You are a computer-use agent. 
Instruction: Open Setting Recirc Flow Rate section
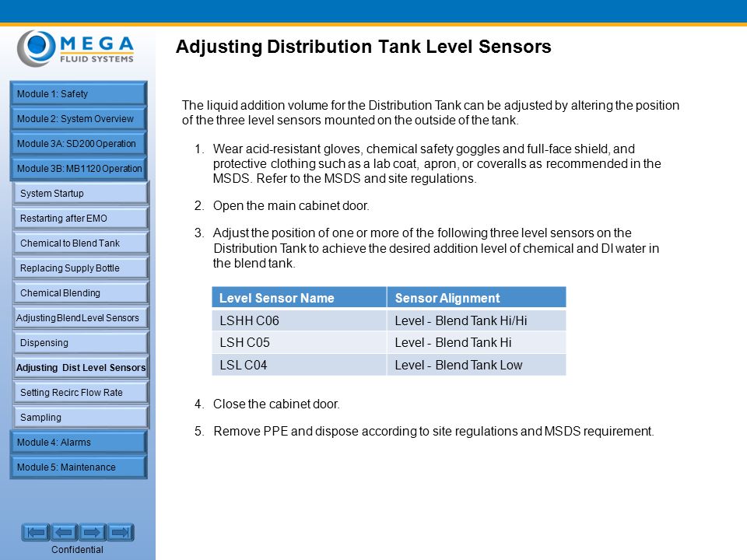80,392
